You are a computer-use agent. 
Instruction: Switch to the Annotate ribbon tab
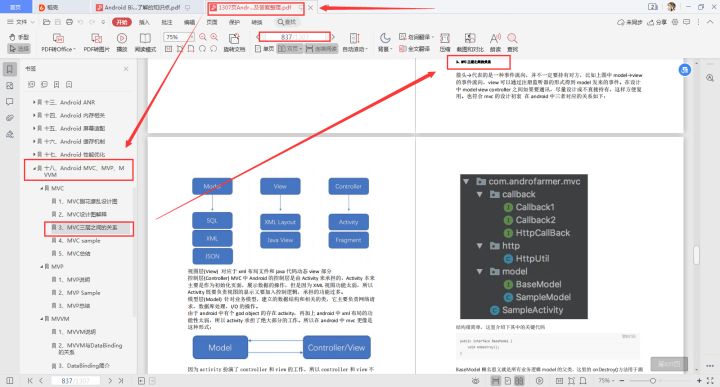[x=167, y=22]
